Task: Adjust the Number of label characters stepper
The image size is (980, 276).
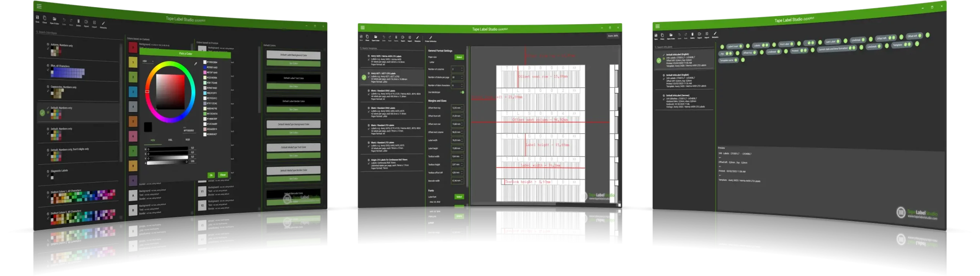Action: click(457, 85)
